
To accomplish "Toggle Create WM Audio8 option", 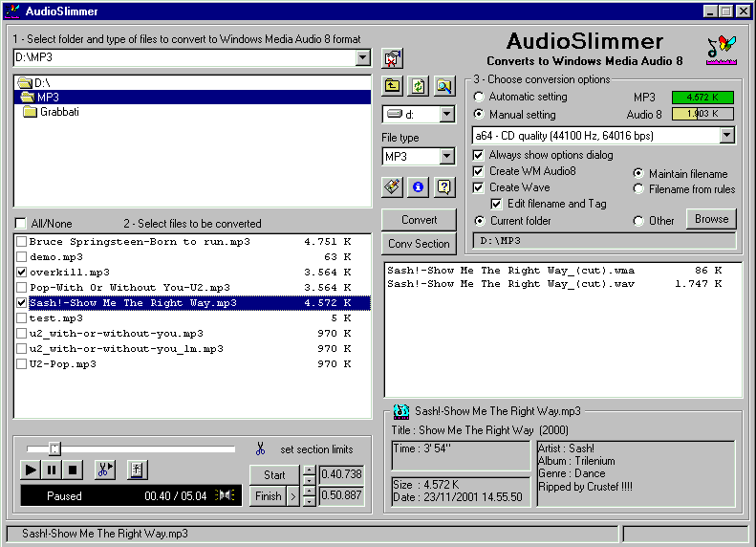I will pyautogui.click(x=478, y=171).
